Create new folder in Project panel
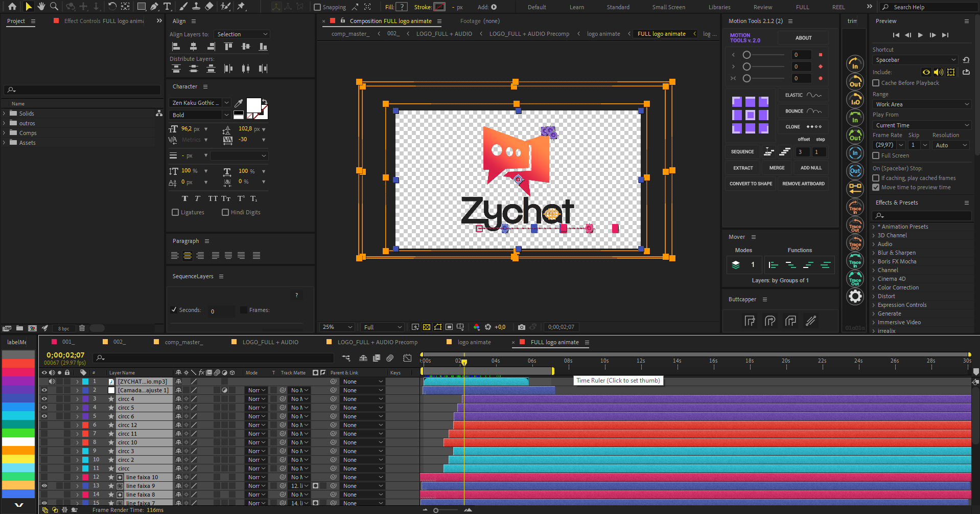The width and height of the screenshot is (980, 514). 19,328
